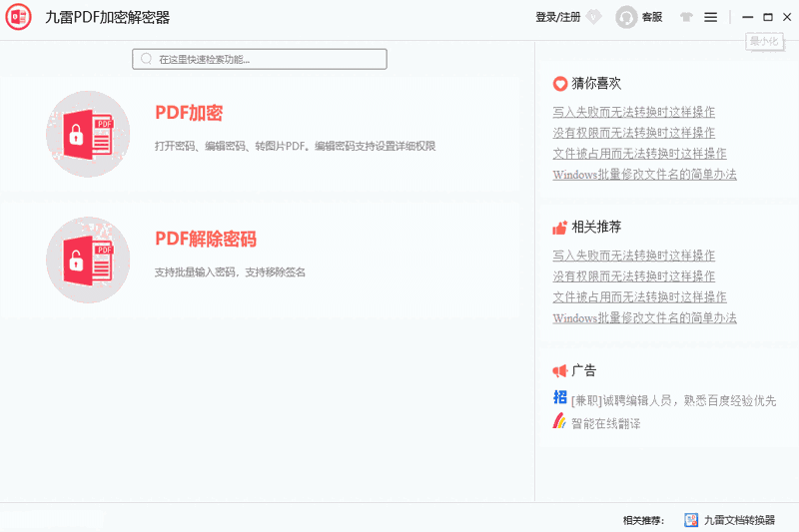Click the PDF解除密码 unlocked document icon
The height and width of the screenshot is (532, 799).
[88, 260]
